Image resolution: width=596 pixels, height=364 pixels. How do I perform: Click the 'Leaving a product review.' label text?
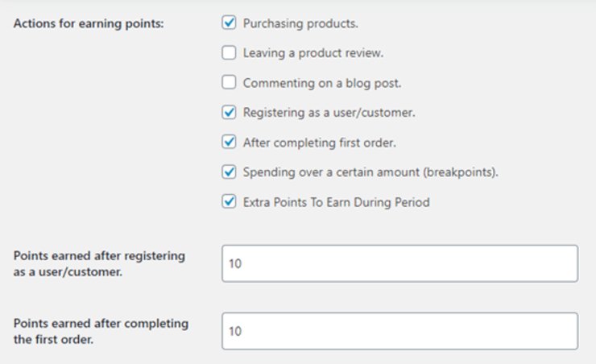[312, 53]
